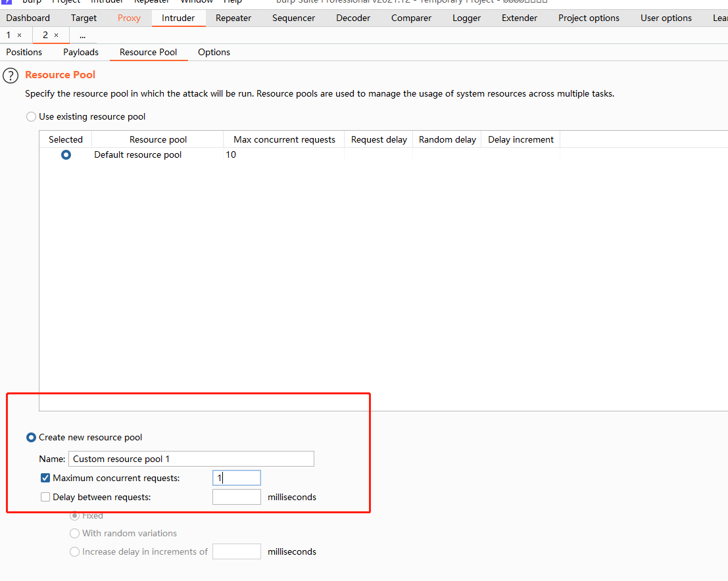Switch to the Dashboard tab
This screenshot has width=728, height=581.
[x=28, y=18]
